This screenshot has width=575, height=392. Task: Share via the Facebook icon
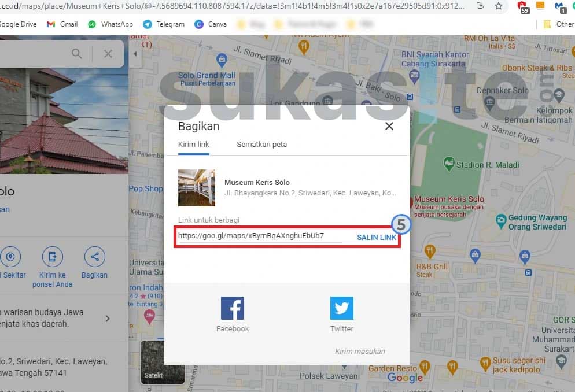click(x=233, y=308)
